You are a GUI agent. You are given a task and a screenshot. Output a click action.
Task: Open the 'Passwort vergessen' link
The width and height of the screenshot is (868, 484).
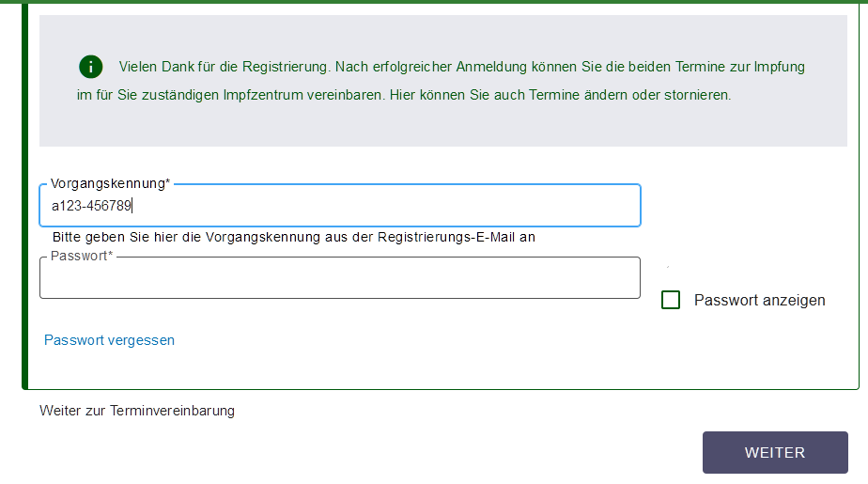[109, 340]
